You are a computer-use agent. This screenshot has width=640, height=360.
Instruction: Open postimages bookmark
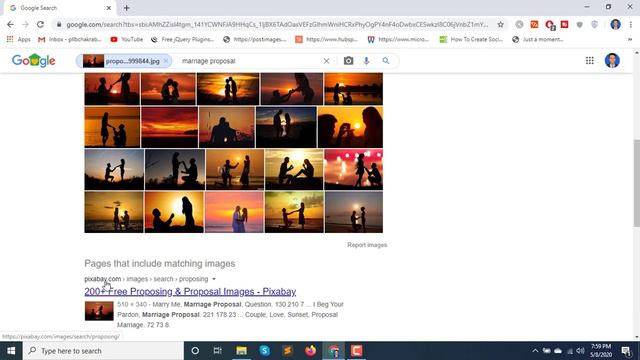255,39
